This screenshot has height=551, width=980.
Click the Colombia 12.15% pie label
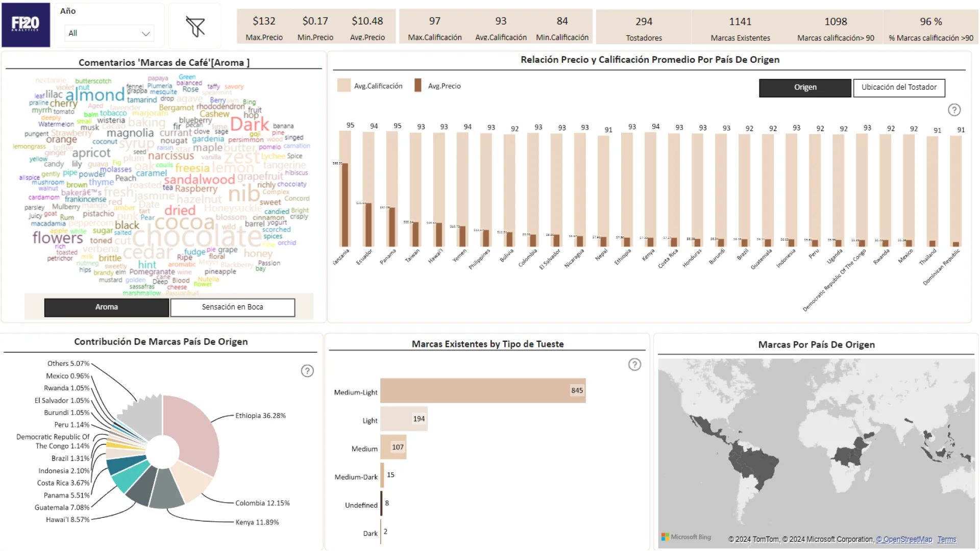262,503
